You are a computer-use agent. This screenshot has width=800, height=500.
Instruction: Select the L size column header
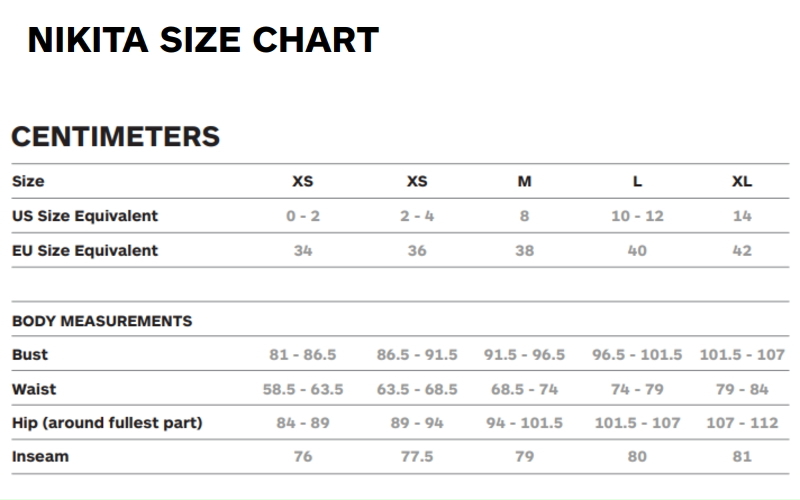pyautogui.click(x=637, y=182)
